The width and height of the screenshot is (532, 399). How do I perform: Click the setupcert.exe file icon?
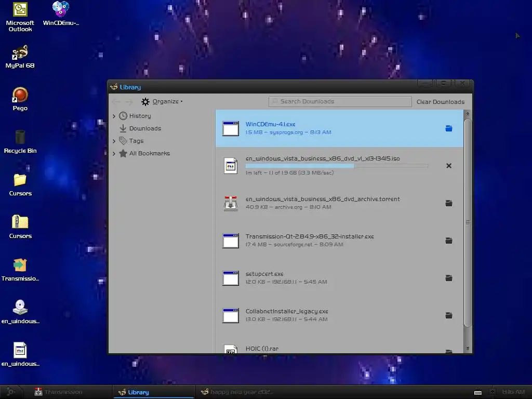click(230, 278)
